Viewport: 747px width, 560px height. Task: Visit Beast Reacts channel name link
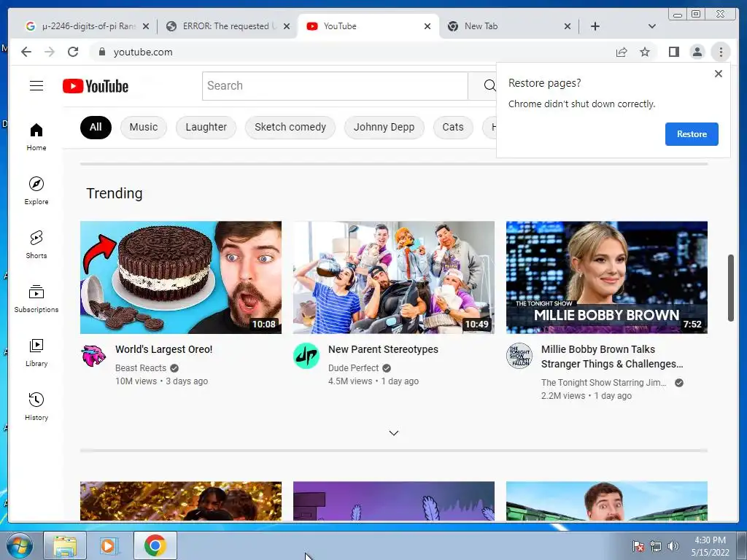click(x=141, y=368)
